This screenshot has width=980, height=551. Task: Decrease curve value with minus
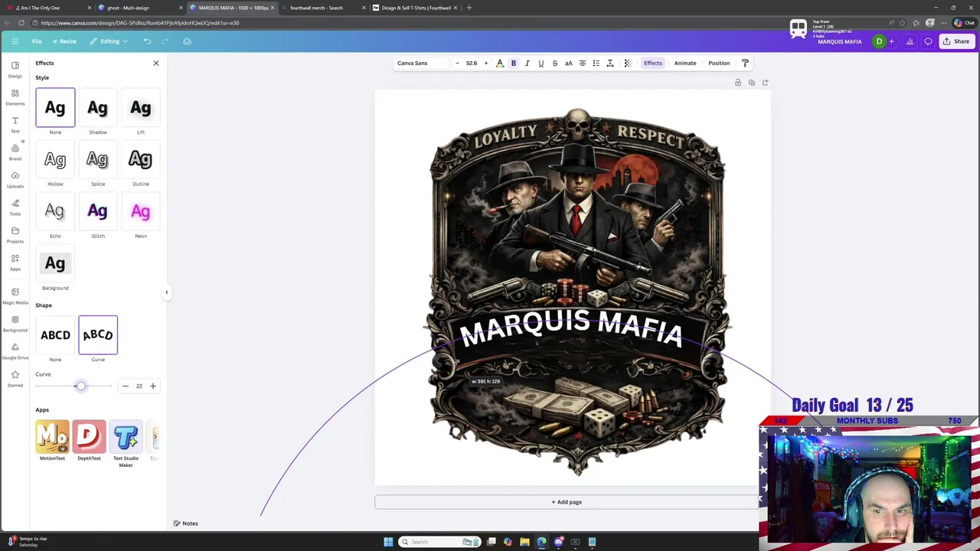tap(126, 386)
